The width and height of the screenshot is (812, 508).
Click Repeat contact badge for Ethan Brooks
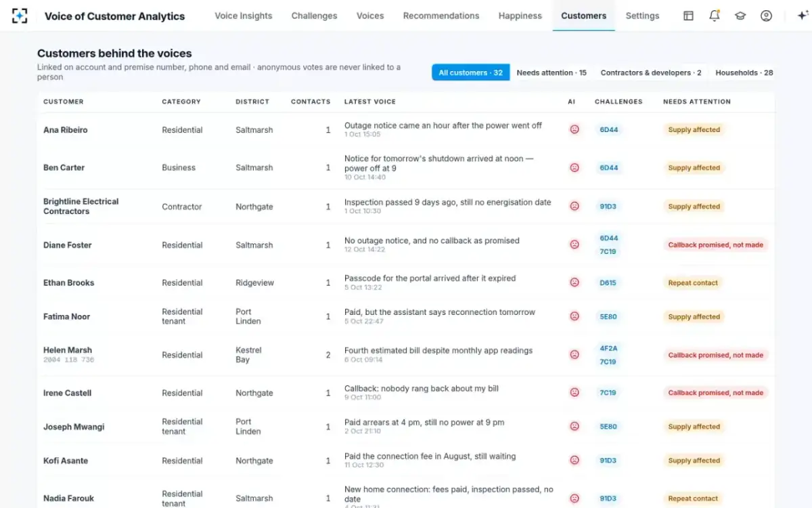point(693,282)
